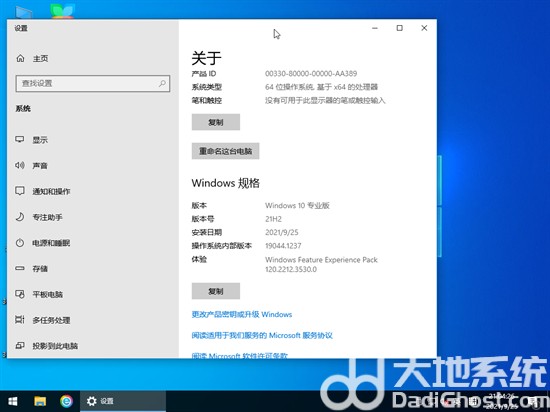Click the 64 位操作系统 system type value
Screen dimensions: 550x412
coord(321,87)
